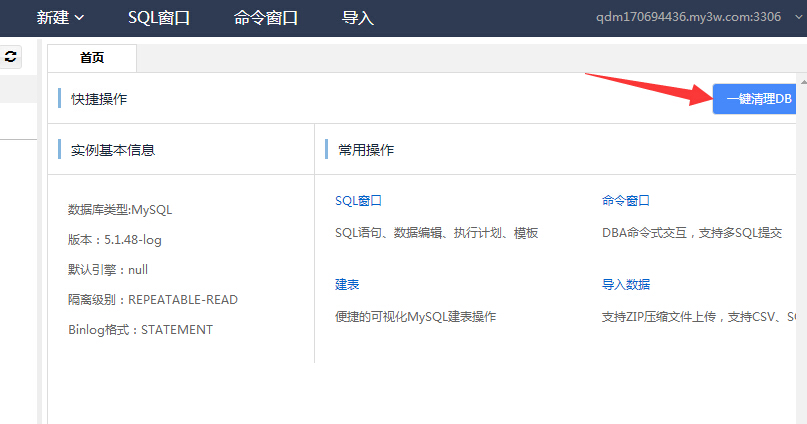
Task: Click 导入 in the top navigation bar
Action: click(x=357, y=17)
